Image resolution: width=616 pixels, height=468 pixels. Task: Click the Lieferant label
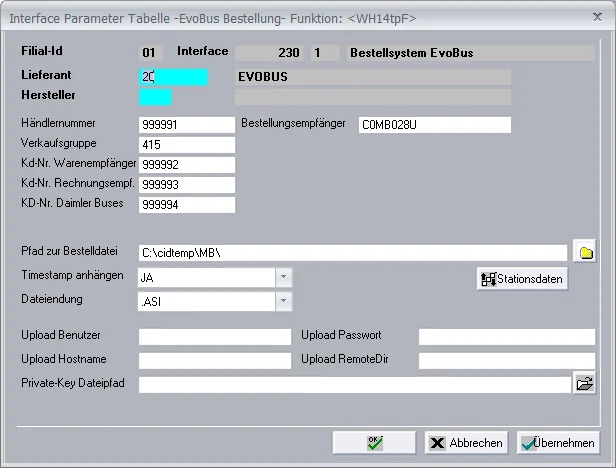click(x=46, y=75)
